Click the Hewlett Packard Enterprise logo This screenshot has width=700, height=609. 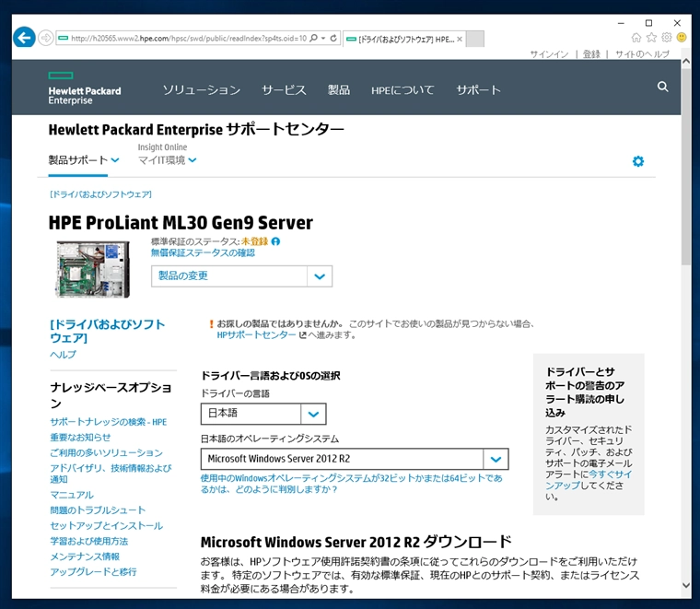(85, 88)
